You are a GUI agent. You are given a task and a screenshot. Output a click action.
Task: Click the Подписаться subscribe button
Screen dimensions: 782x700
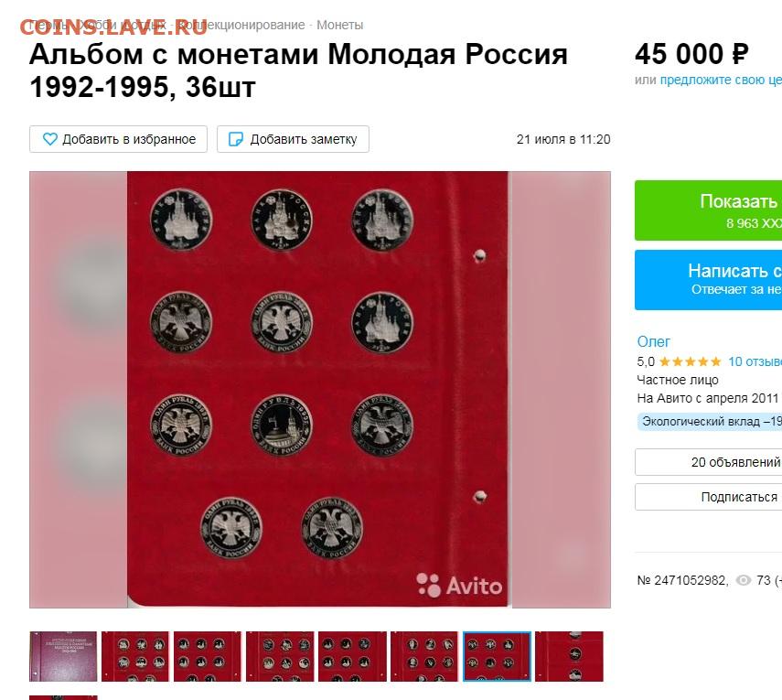coord(708,497)
